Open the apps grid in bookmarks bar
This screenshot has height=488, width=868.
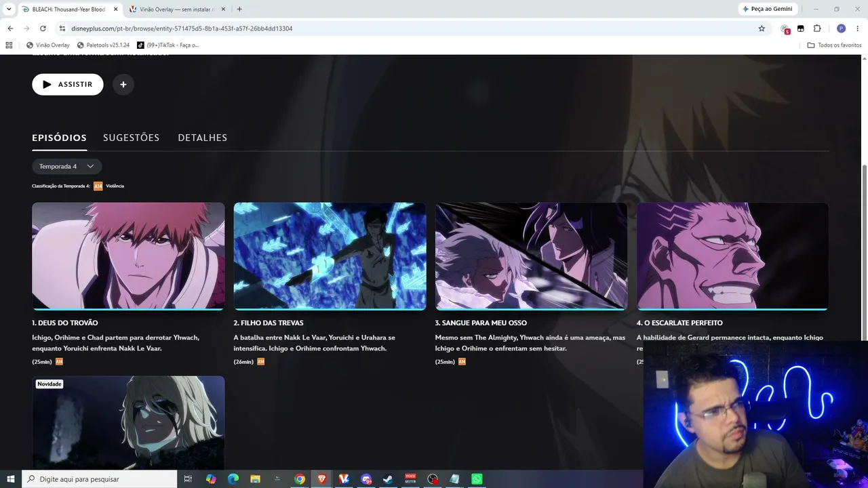click(9, 45)
